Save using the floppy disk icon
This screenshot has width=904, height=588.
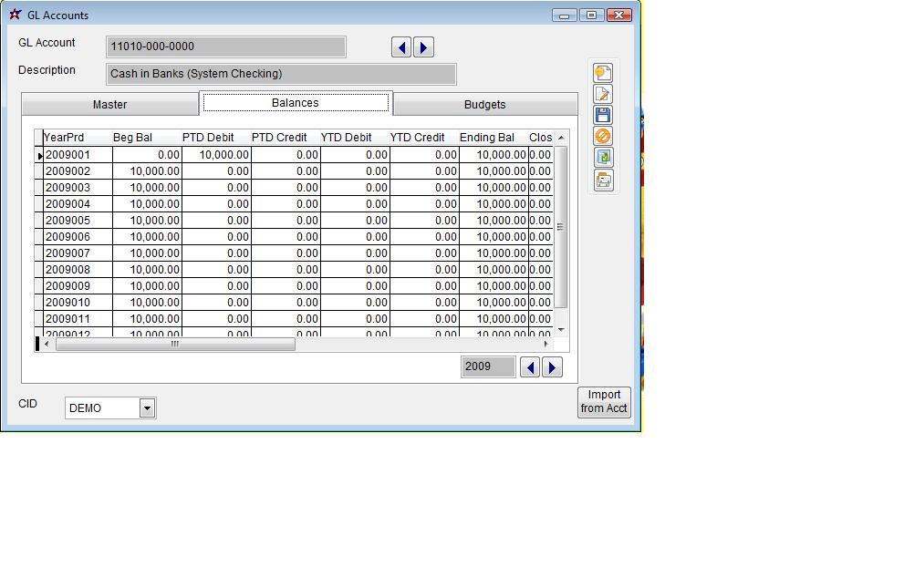tap(603, 115)
